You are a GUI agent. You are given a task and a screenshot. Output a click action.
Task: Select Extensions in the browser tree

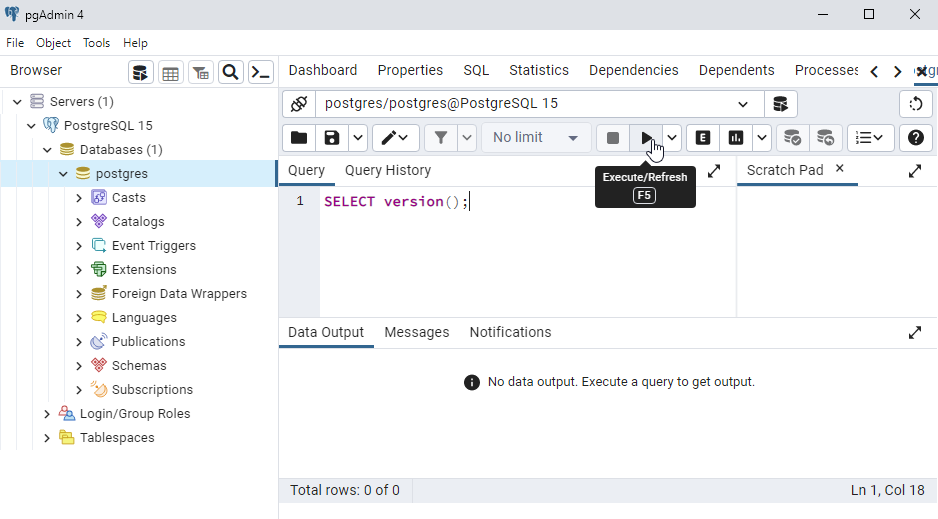point(144,270)
